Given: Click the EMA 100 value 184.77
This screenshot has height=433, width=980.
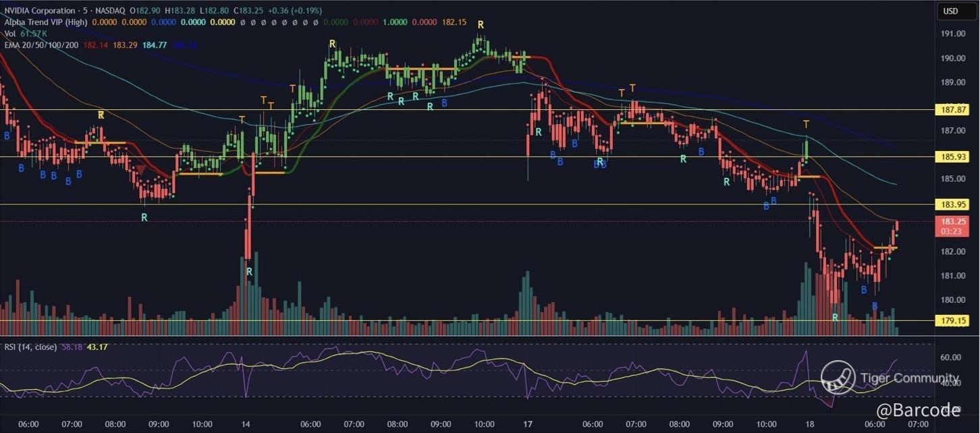Looking at the screenshot, I should coord(154,45).
